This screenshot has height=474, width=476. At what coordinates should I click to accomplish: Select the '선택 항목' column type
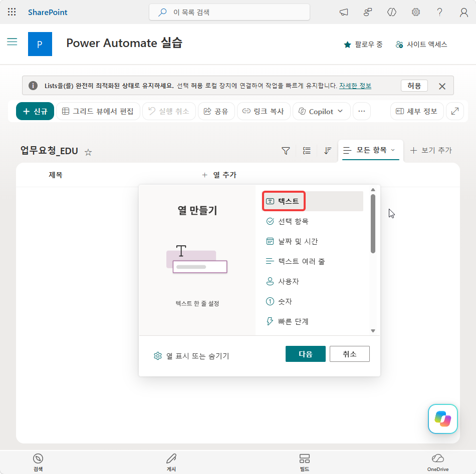[x=313, y=221]
